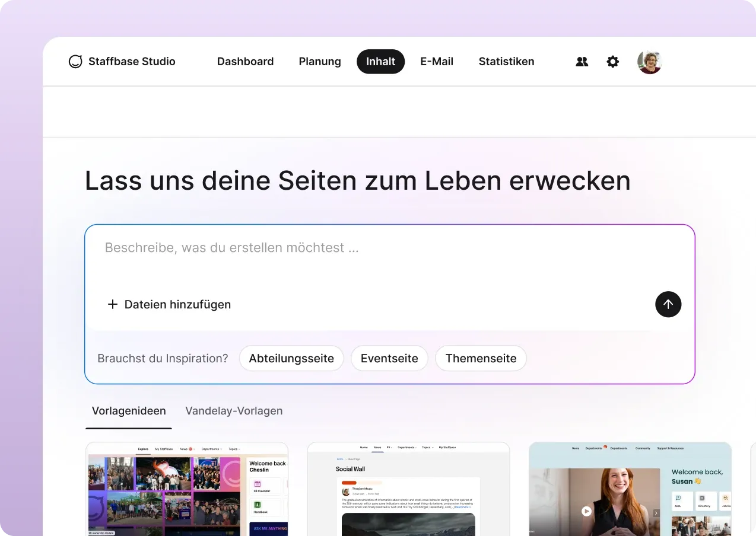Image resolution: width=756 pixels, height=536 pixels.
Task: Open the Topics dropdown in the first template nav
Action: point(235,449)
